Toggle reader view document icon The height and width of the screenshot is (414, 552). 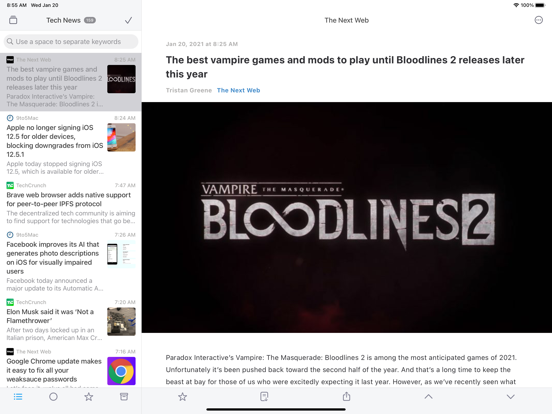click(264, 397)
